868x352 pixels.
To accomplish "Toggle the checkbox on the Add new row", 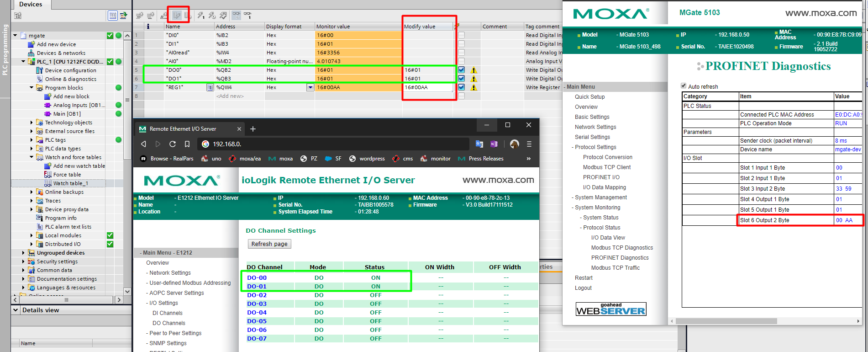I will coord(462,96).
